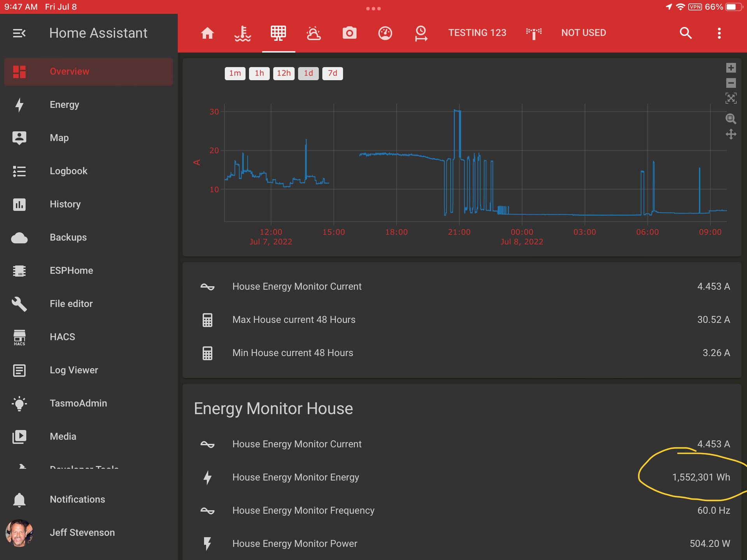Set chart range to 12h
747x560 pixels.
(284, 73)
